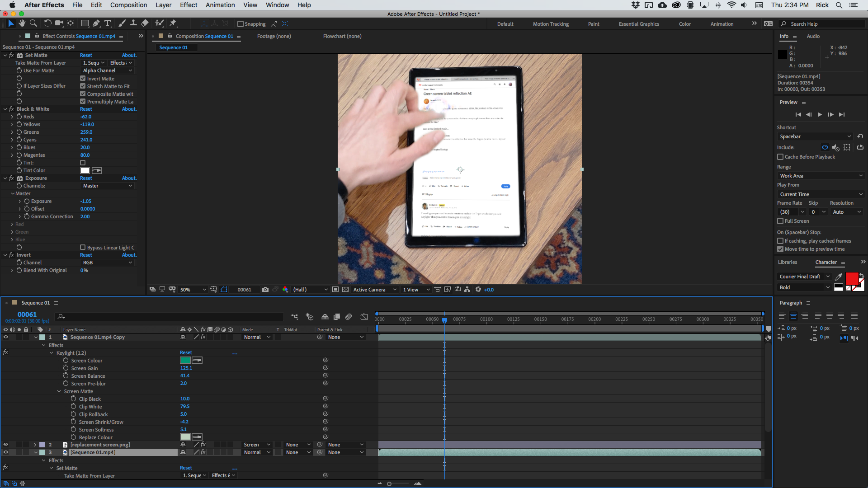Viewport: 868px width, 488px height.
Task: Activate the Type tool
Action: point(108,23)
